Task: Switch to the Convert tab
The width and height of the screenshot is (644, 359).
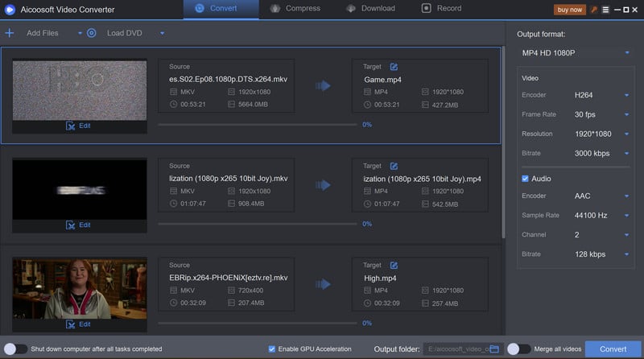Action: point(221,9)
